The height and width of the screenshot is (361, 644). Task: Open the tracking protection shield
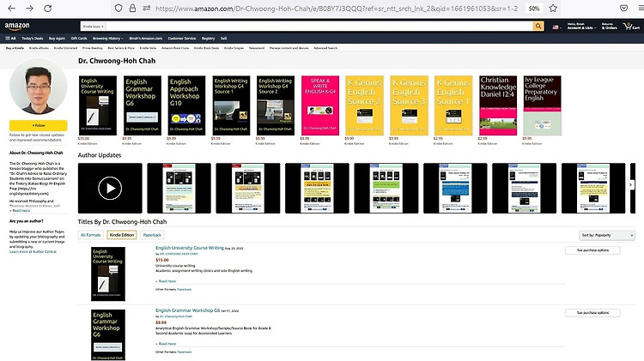(118, 9)
